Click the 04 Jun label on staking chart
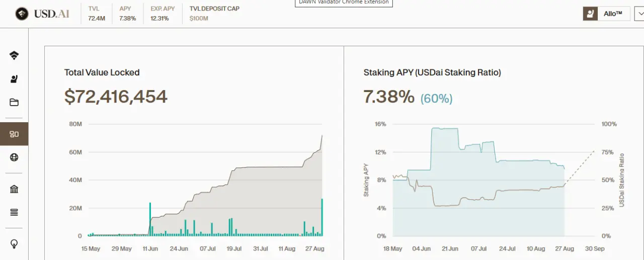This screenshot has width=644, height=260. (x=422, y=248)
